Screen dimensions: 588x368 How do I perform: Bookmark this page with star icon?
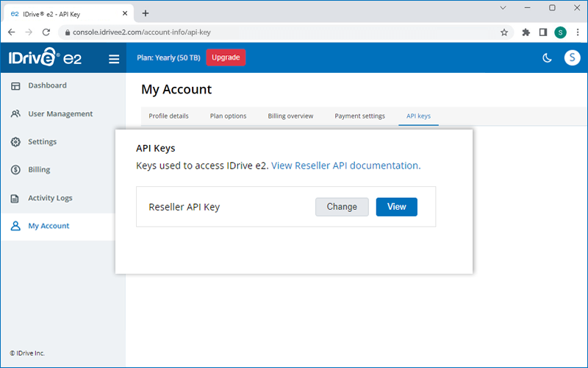504,32
